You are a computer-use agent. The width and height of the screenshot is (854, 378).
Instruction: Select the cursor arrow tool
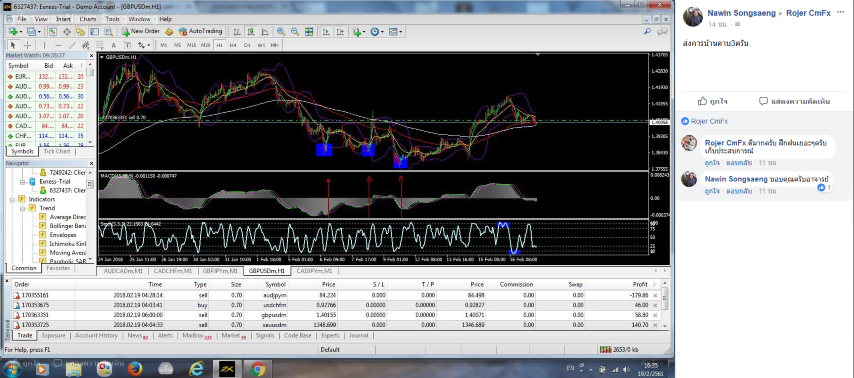(x=13, y=45)
